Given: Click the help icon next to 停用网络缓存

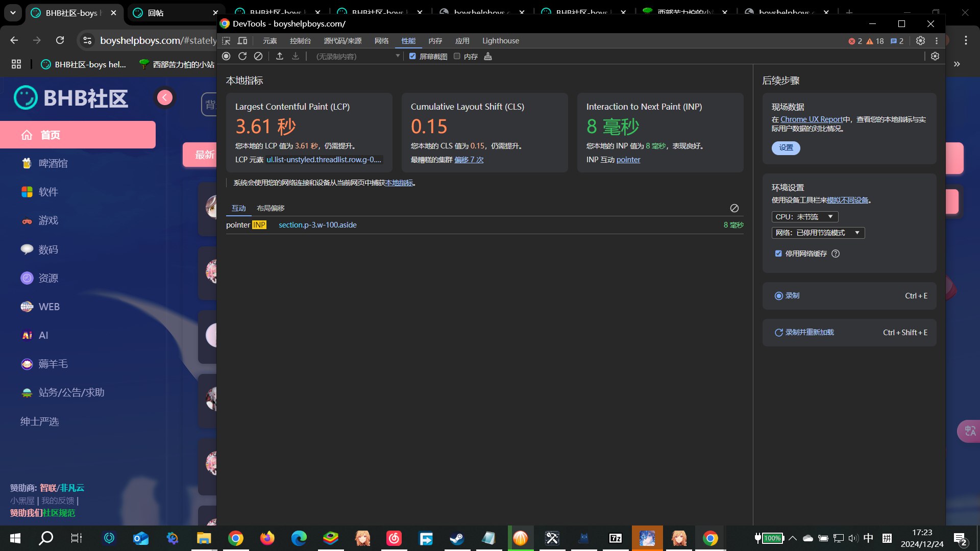Looking at the screenshot, I should (836, 254).
